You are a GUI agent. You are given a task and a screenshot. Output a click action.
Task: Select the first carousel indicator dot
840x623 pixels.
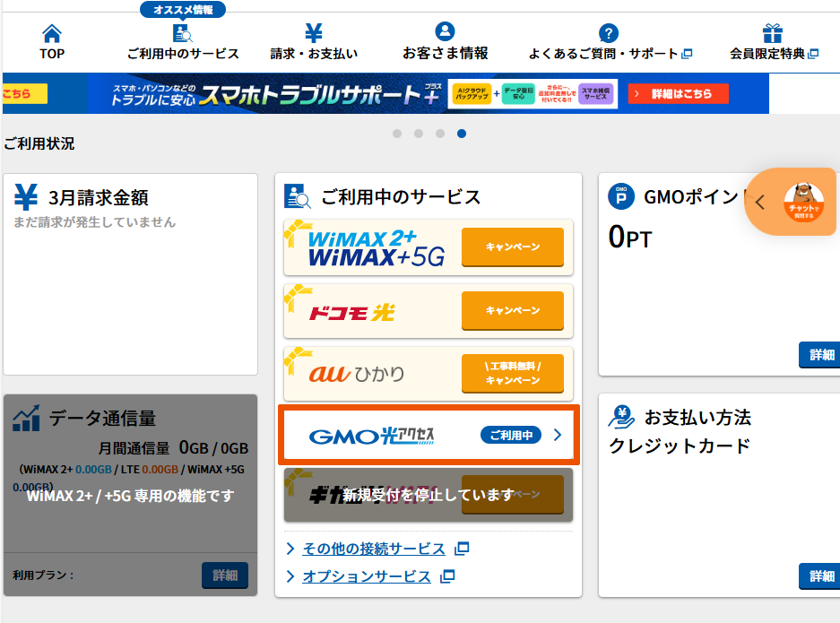[x=397, y=134]
